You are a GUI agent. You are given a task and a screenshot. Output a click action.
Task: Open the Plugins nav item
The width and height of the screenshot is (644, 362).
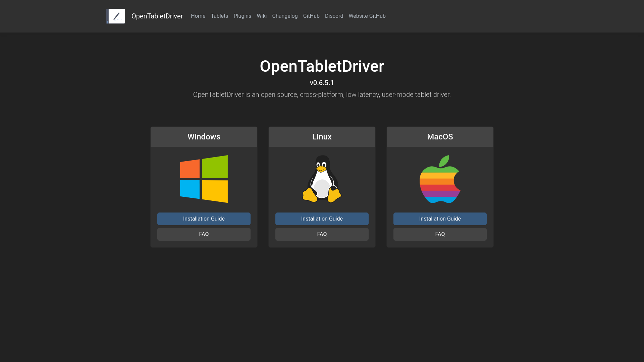click(242, 16)
